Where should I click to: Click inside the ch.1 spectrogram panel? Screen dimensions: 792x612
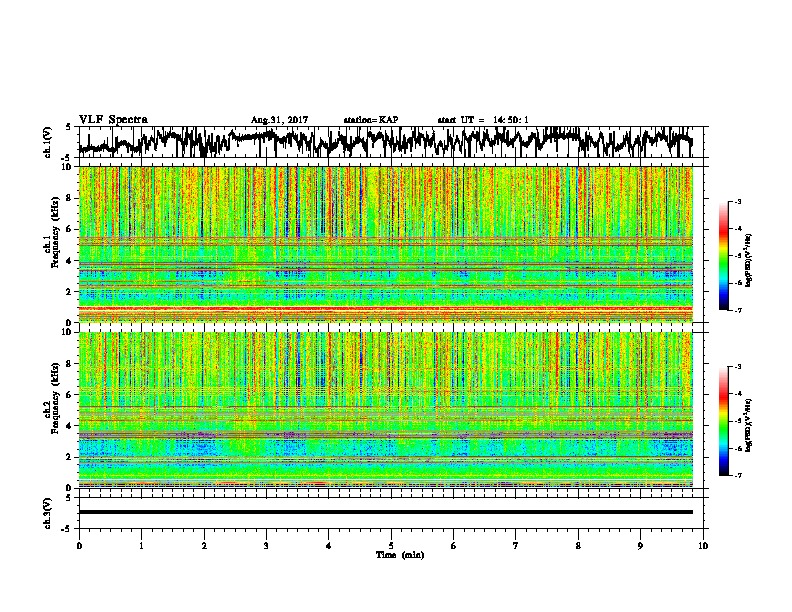pyautogui.click(x=386, y=244)
